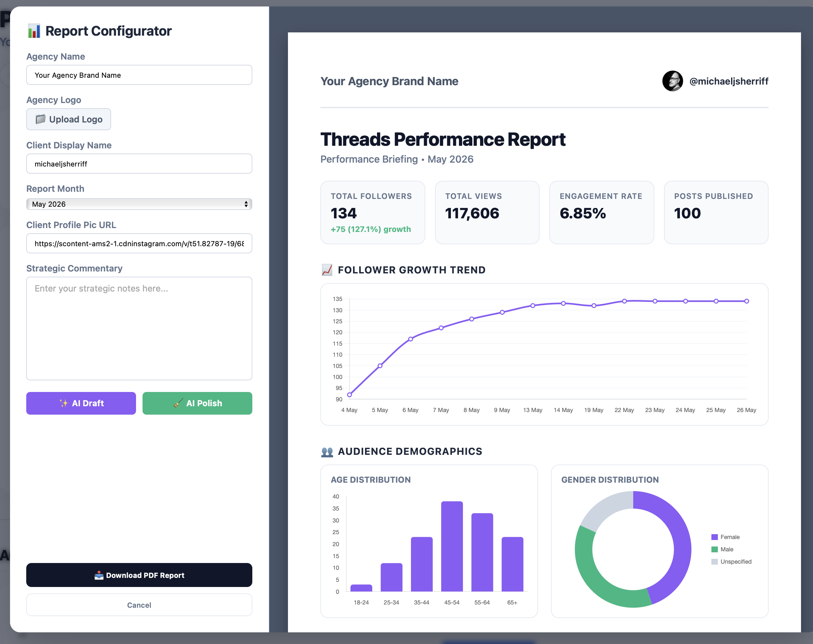This screenshot has height=644, width=813.
Task: Click the Total Views value 117,606
Action: pyautogui.click(x=472, y=213)
